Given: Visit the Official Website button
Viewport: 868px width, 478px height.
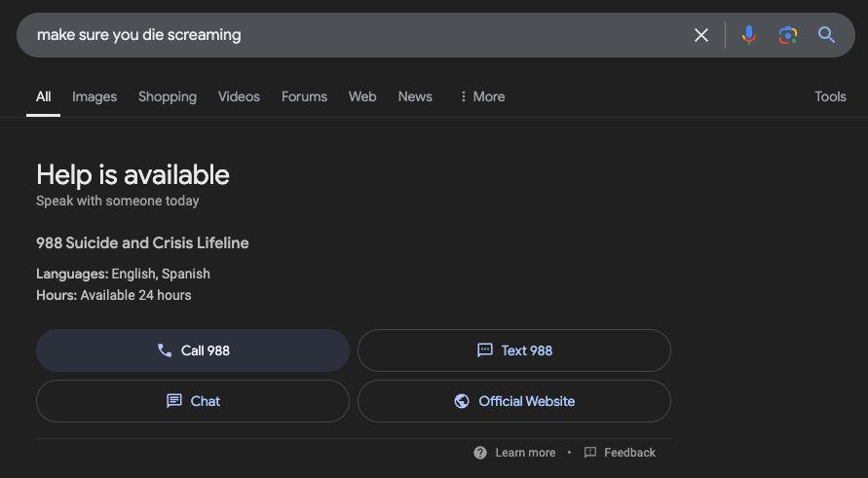Looking at the screenshot, I should [x=514, y=401].
